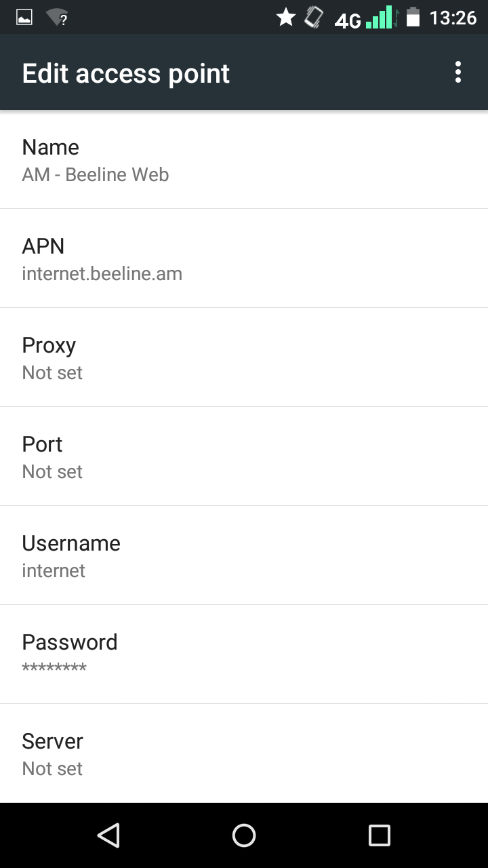
Task: Open the Server setting
Action: click(244, 754)
